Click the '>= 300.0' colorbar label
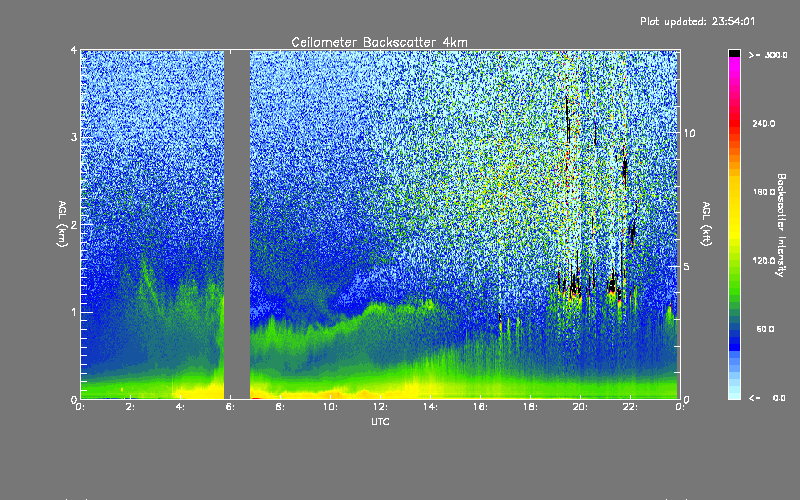This screenshot has width=800, height=500. (x=768, y=55)
